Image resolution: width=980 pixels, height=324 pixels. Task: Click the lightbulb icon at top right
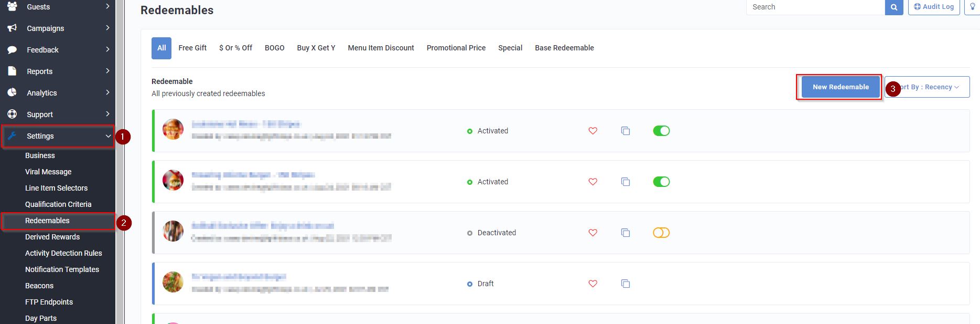(972, 7)
